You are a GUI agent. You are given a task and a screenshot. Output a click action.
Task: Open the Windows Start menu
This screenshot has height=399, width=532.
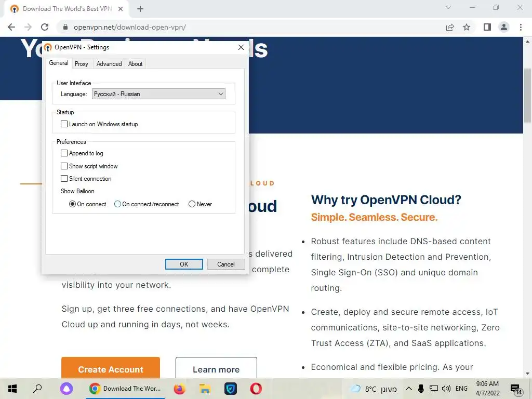pyautogui.click(x=12, y=389)
